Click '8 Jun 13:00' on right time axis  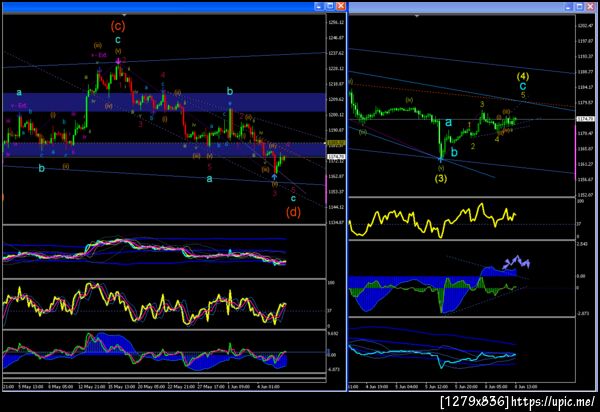526,387
